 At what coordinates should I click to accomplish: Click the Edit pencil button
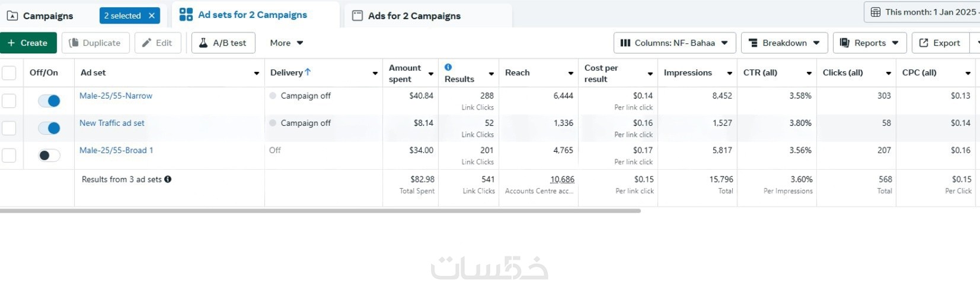coord(157,43)
